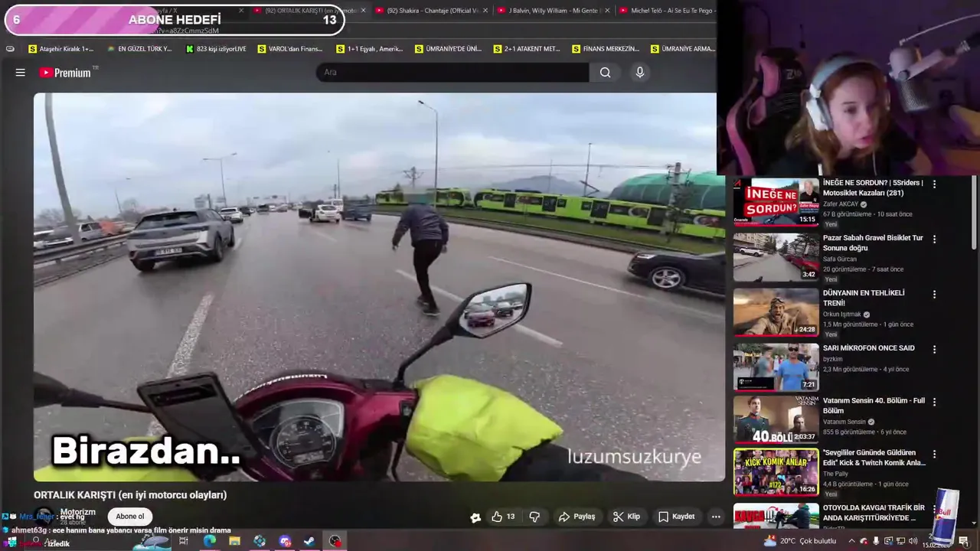Open options menu for 'Pazar Sabah Gravel' video
980x551 pixels.
click(934, 239)
